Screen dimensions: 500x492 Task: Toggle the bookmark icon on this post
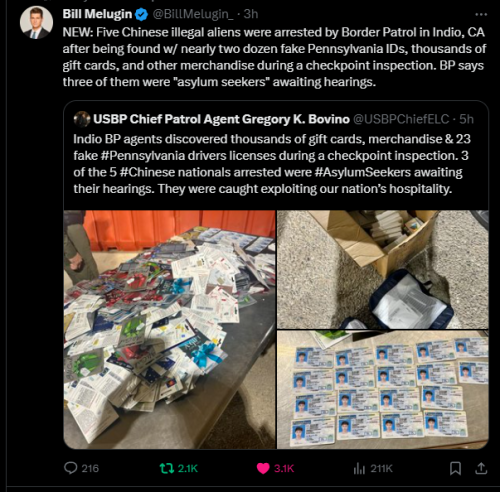click(x=455, y=468)
